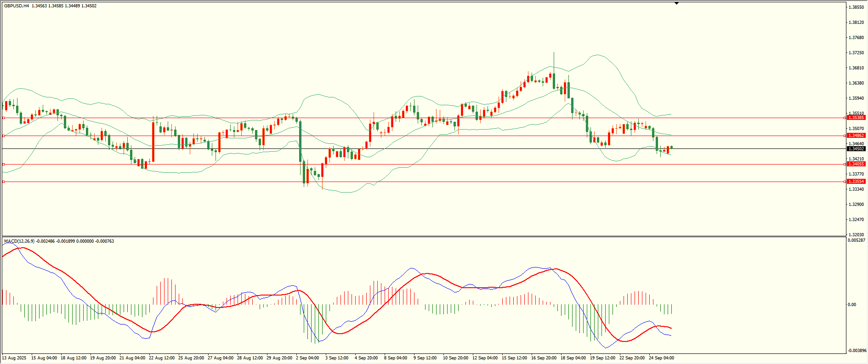The width and height of the screenshot is (868, 364).
Task: Click the MACD 0.00 zero level label
Action: [851, 305]
